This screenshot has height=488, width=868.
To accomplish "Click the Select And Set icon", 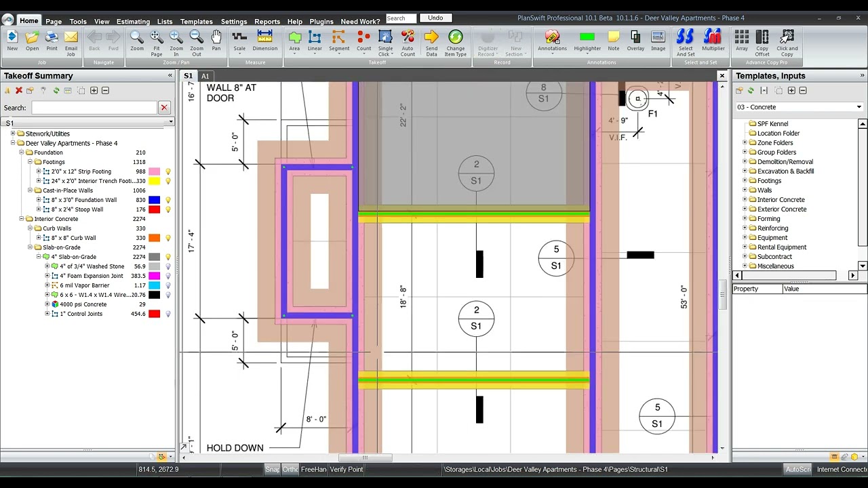I will [x=686, y=43].
